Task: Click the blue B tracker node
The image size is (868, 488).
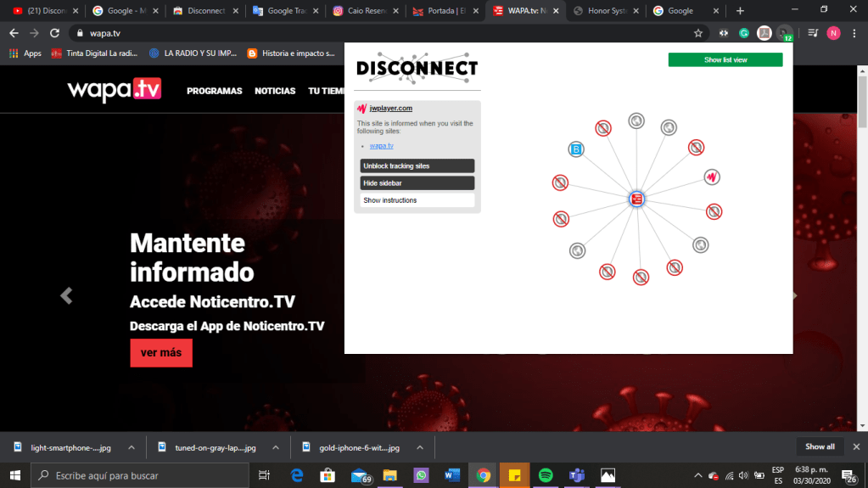Action: tap(577, 150)
